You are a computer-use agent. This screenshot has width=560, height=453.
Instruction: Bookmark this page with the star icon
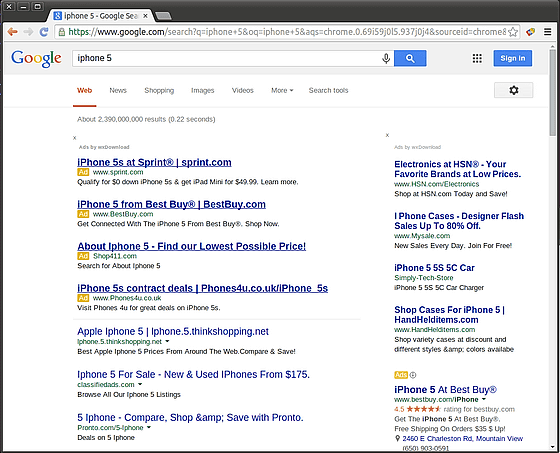(x=513, y=32)
